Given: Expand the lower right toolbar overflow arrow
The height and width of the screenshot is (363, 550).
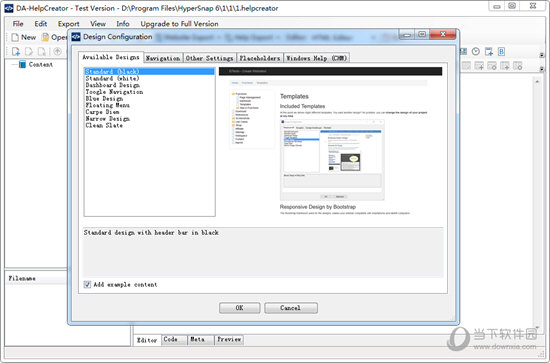Looking at the screenshot, I should 542,68.
